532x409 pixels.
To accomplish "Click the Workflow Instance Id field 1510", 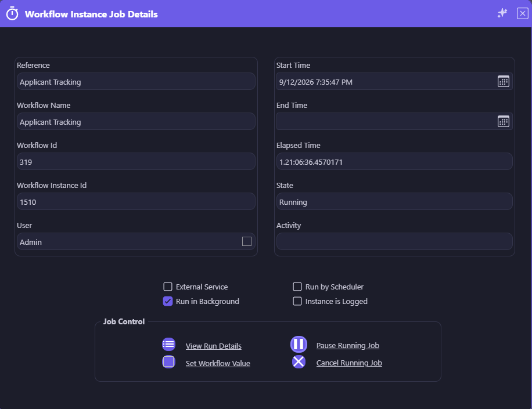I will coord(136,201).
